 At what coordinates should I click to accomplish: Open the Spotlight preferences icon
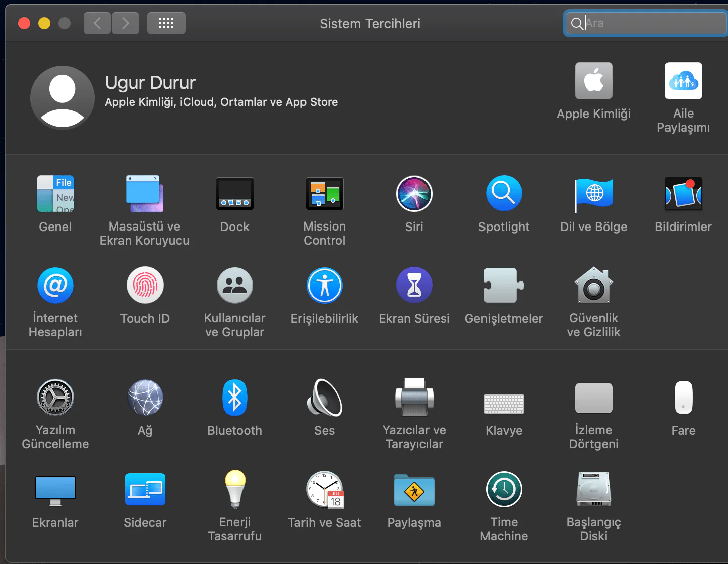click(x=504, y=194)
